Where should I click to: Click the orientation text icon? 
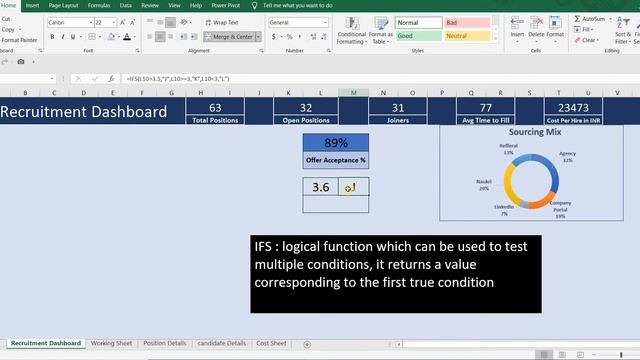pyautogui.click(x=184, y=22)
